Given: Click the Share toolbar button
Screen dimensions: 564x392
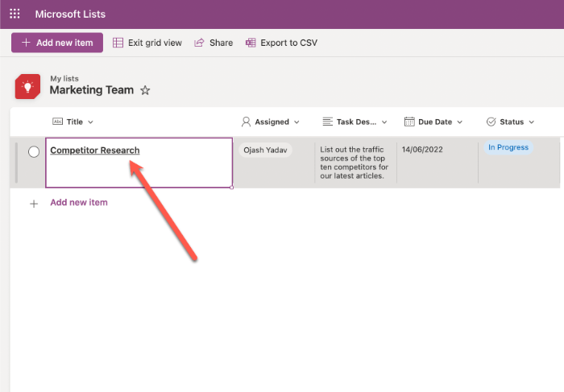Looking at the screenshot, I should pos(214,43).
